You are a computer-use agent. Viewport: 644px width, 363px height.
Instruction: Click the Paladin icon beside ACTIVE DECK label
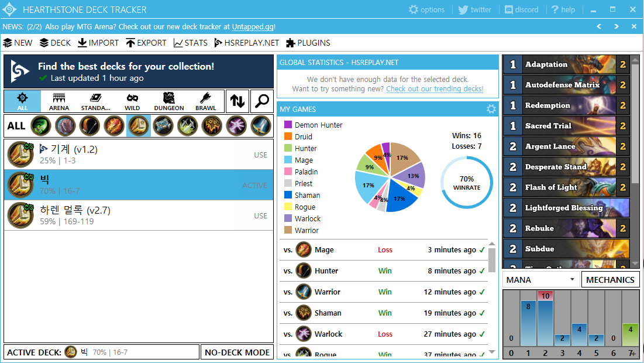click(x=71, y=352)
